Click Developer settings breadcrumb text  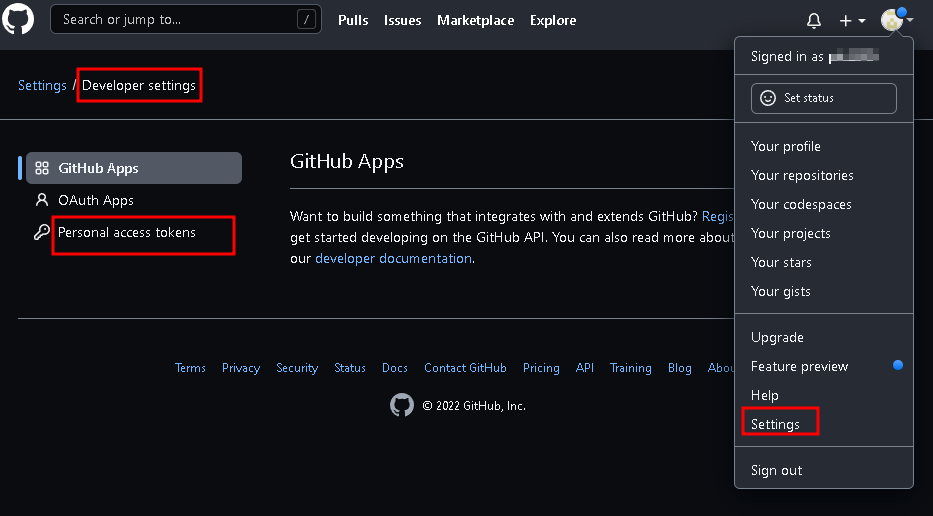click(139, 85)
